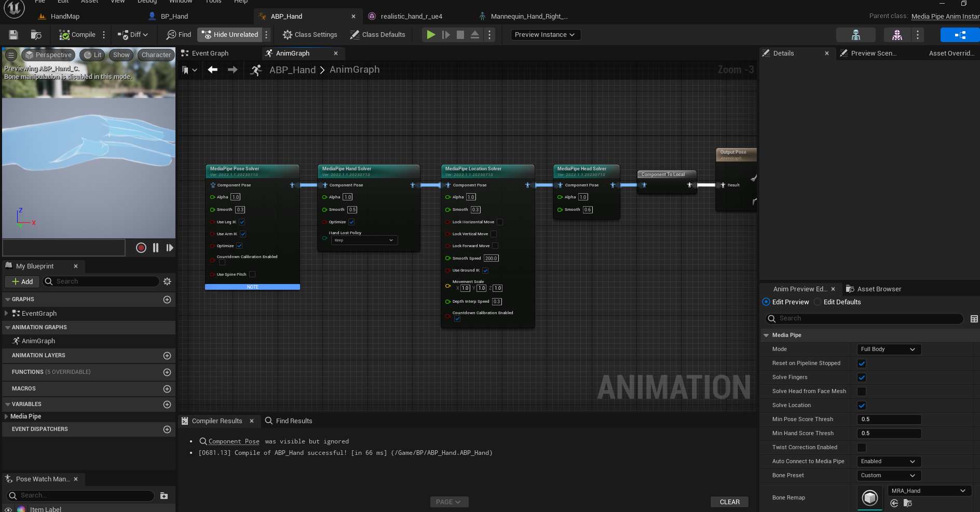Collapse the Media Pipe details section

tap(767, 335)
